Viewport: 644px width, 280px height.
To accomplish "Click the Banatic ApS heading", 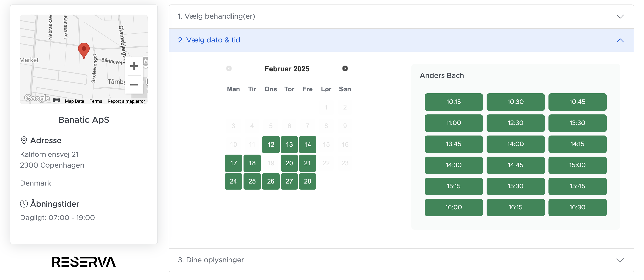I will tap(84, 120).
